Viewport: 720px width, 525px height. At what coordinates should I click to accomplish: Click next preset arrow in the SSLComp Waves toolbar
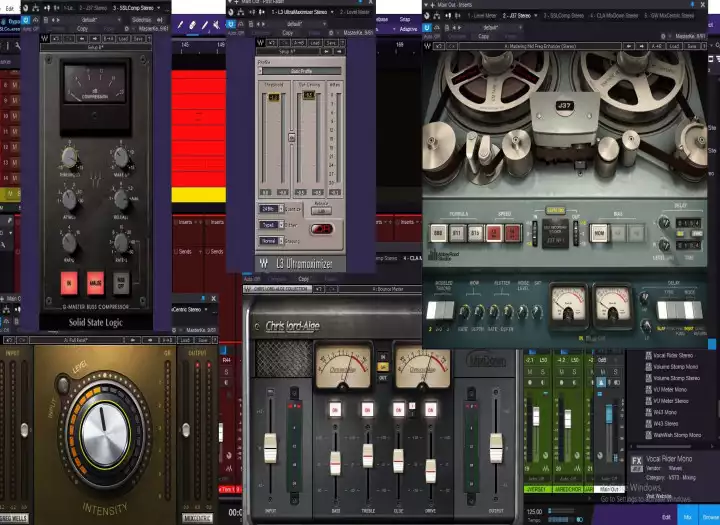click(x=95, y=39)
